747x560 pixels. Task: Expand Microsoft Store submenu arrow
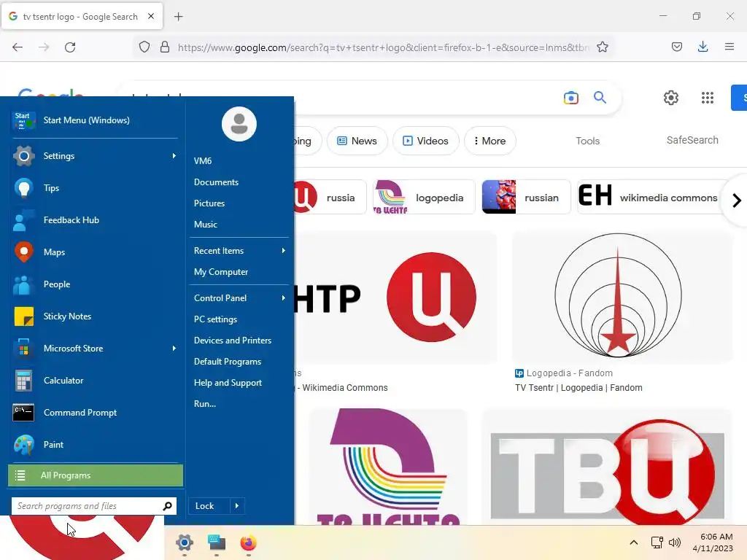[174, 348]
